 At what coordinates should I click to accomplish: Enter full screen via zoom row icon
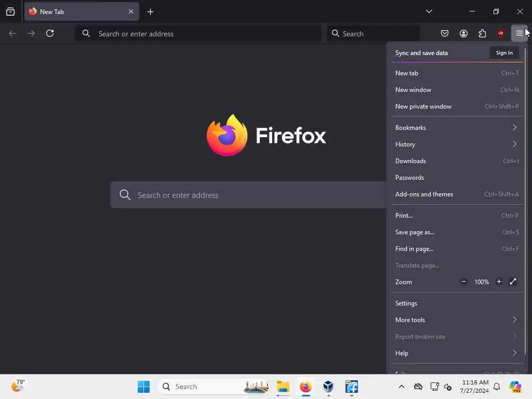coord(513,282)
